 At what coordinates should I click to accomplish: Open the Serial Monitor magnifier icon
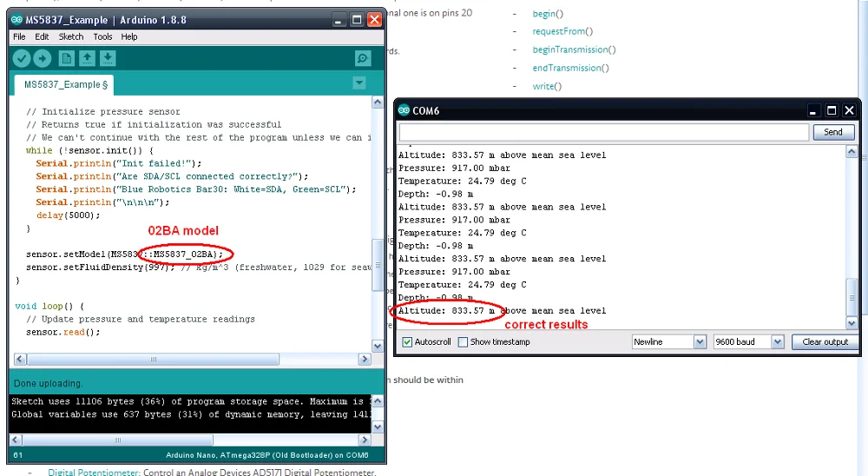click(363, 58)
